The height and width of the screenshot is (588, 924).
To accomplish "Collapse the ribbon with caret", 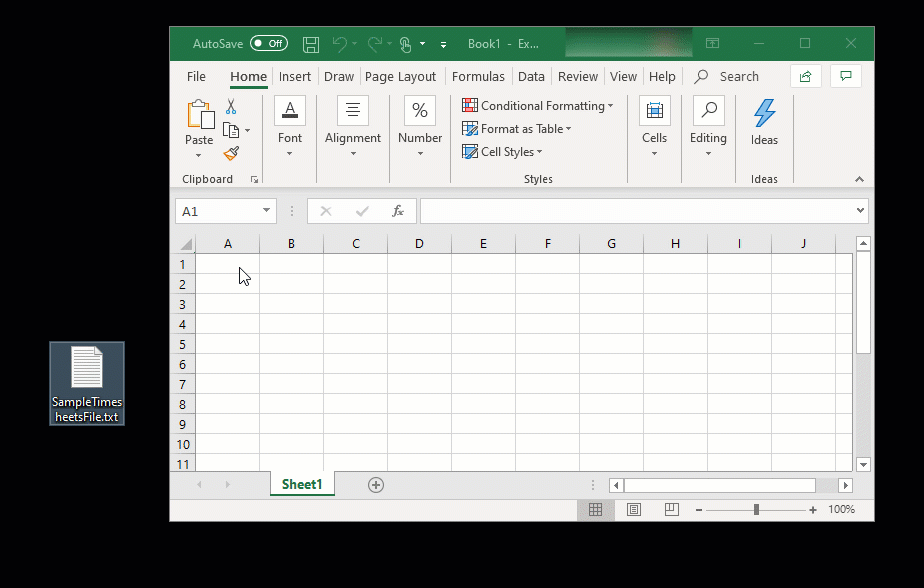I will pos(859,179).
